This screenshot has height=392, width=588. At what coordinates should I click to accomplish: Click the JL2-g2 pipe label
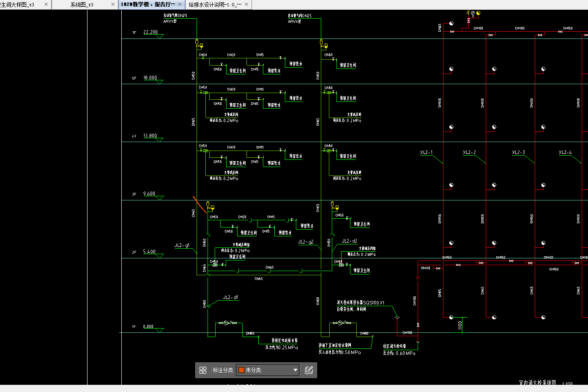pyautogui.click(x=306, y=242)
